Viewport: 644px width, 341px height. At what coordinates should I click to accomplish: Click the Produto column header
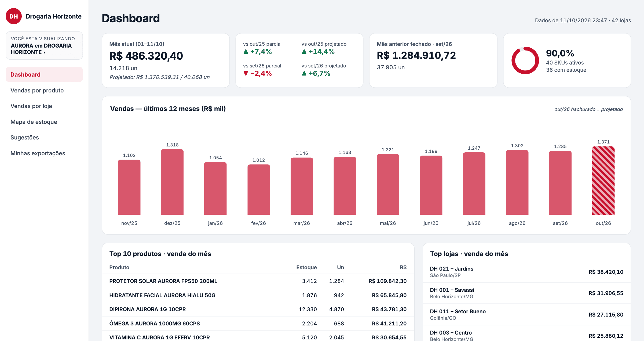(119, 267)
